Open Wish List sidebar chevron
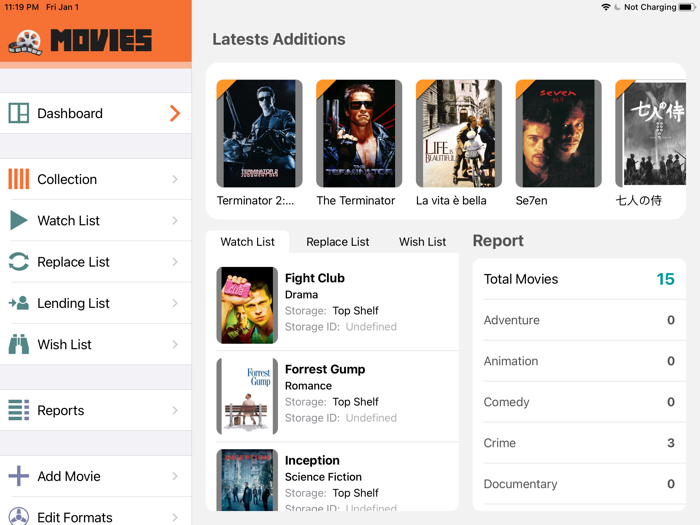 coord(175,344)
